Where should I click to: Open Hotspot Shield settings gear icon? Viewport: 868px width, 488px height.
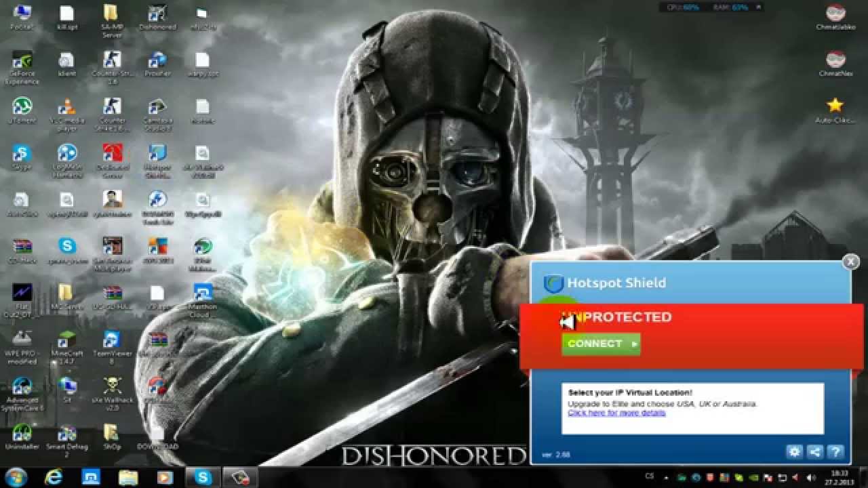[794, 451]
